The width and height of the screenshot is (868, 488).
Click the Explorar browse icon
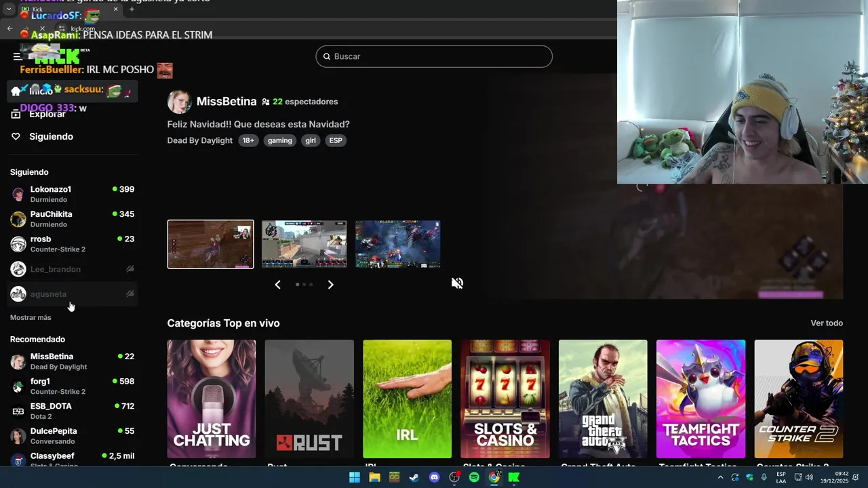pyautogui.click(x=16, y=114)
